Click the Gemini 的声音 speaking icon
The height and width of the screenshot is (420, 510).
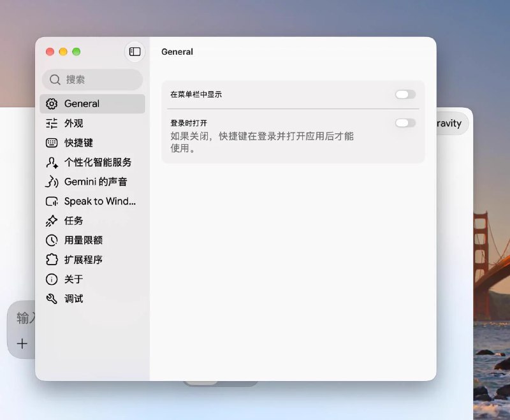click(52, 182)
